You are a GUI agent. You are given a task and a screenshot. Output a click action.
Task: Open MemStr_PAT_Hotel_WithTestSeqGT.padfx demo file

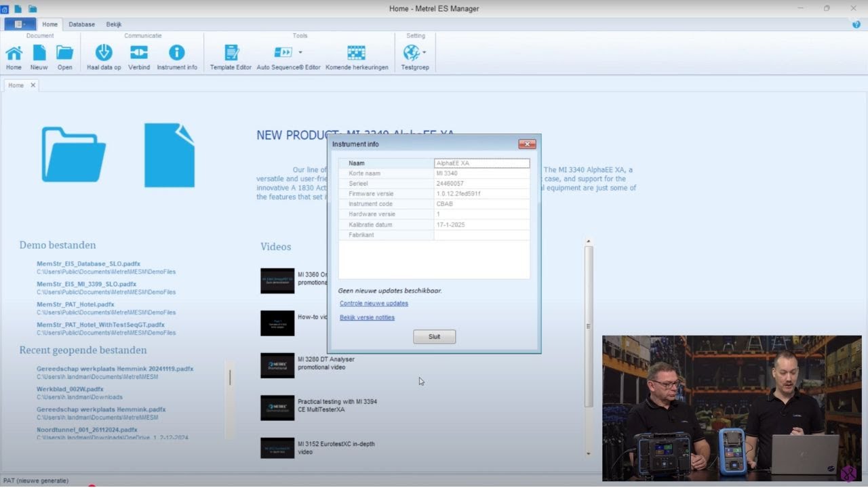(101, 325)
